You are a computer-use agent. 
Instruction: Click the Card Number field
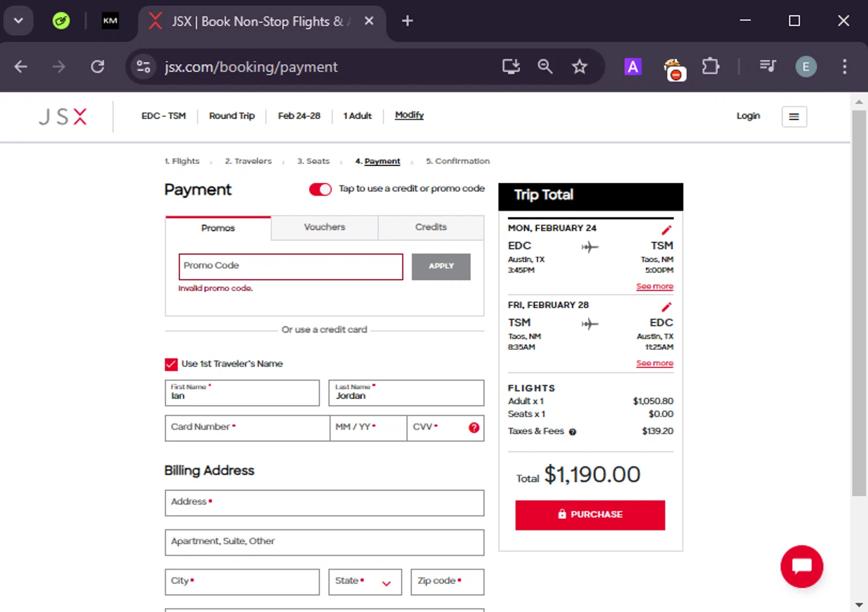pyautogui.click(x=247, y=428)
